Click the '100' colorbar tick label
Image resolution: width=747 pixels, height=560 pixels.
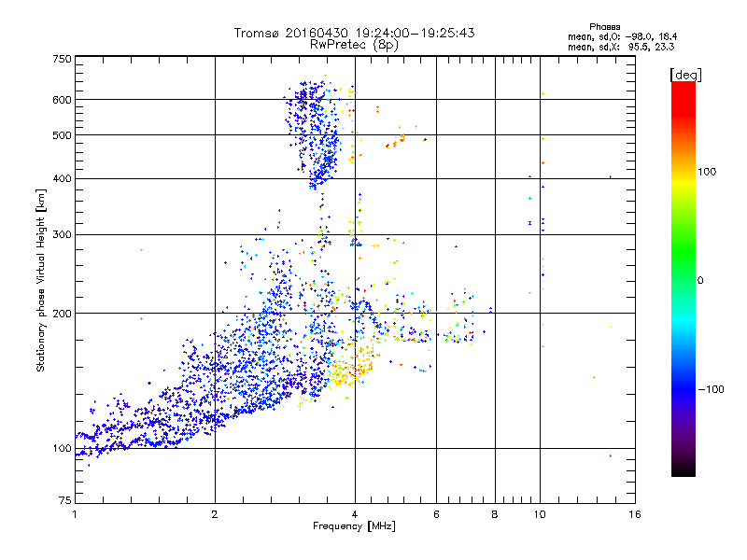(707, 172)
